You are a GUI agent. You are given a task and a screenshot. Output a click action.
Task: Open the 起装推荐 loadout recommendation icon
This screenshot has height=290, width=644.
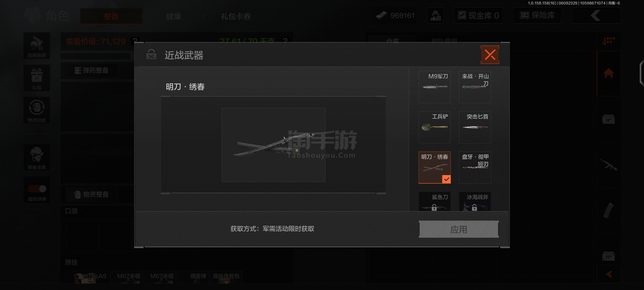[x=37, y=46]
